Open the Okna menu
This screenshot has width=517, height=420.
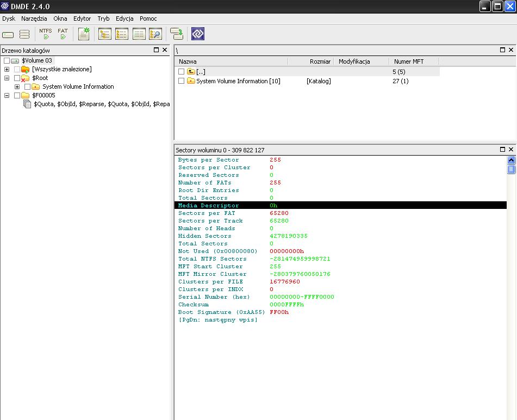point(60,18)
